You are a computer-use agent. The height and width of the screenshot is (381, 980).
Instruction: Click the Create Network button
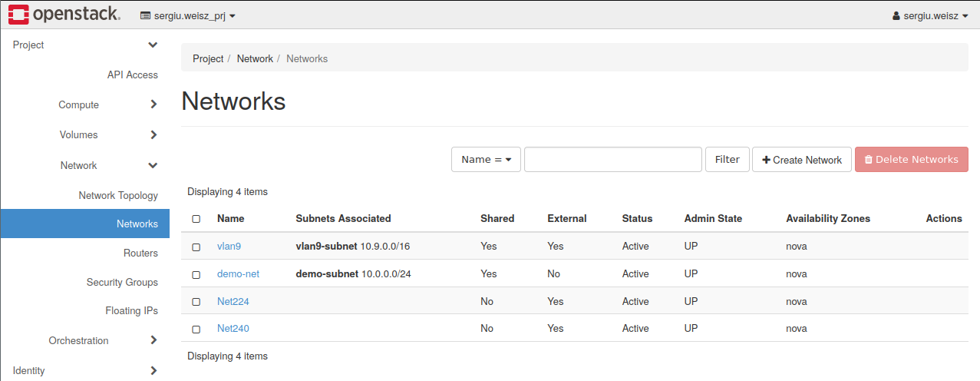point(802,160)
